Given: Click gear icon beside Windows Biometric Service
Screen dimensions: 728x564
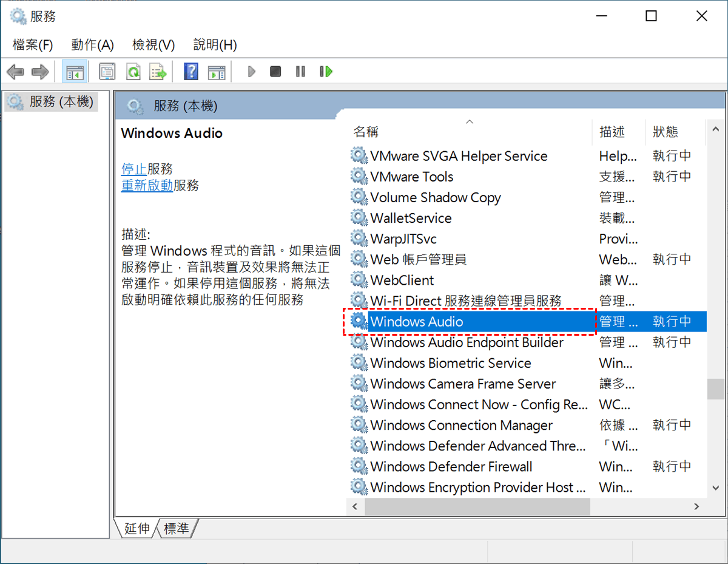Looking at the screenshot, I should (x=359, y=363).
